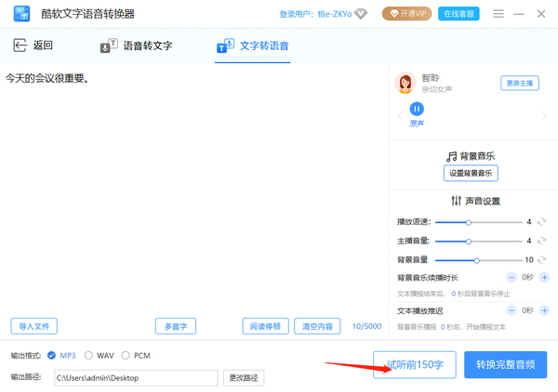558x392 pixels.
Task: Click the output path field C:\Users\admin\Desktop
Action: [x=136, y=378]
